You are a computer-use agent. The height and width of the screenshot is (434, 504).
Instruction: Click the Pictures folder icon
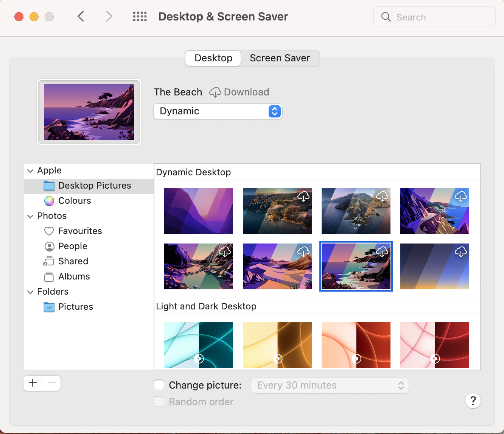[x=49, y=307]
